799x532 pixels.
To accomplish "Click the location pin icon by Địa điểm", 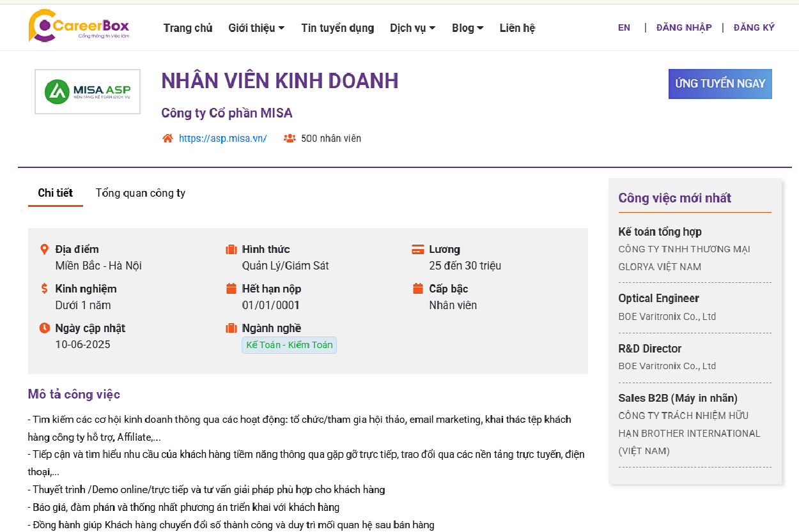I will (44, 249).
